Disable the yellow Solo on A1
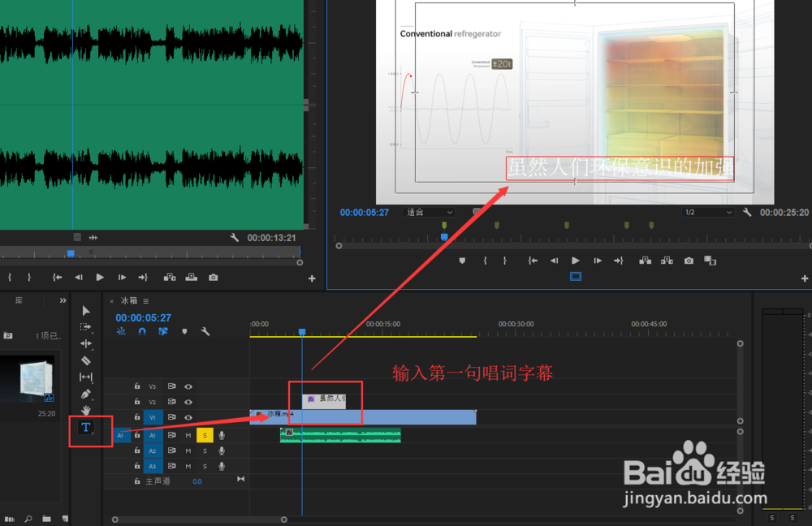812x526 pixels. (x=205, y=435)
